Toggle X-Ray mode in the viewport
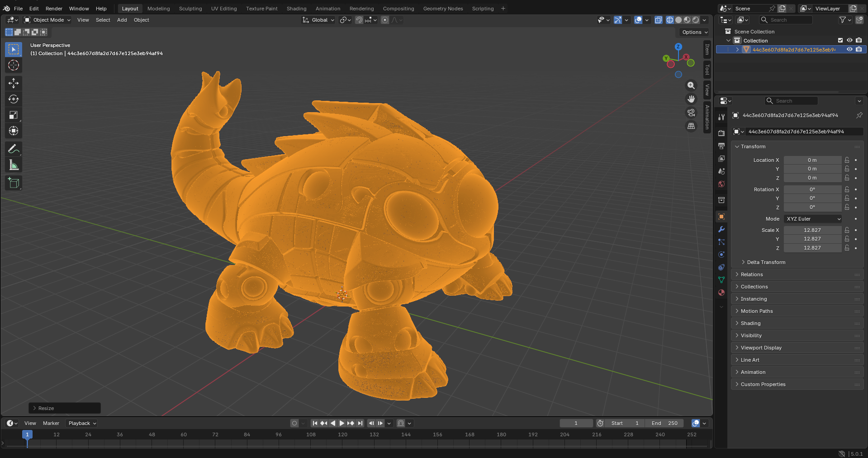Viewport: 868px width, 458px height. click(x=659, y=20)
